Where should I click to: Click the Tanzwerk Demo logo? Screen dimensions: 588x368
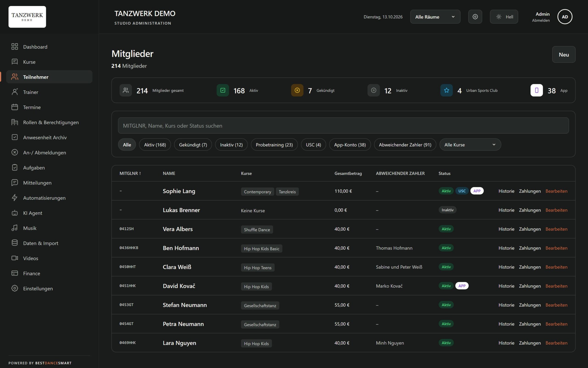27,17
